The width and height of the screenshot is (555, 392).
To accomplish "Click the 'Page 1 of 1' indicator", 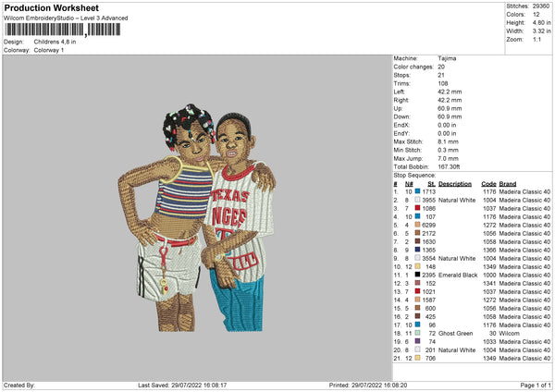I will coord(536,385).
